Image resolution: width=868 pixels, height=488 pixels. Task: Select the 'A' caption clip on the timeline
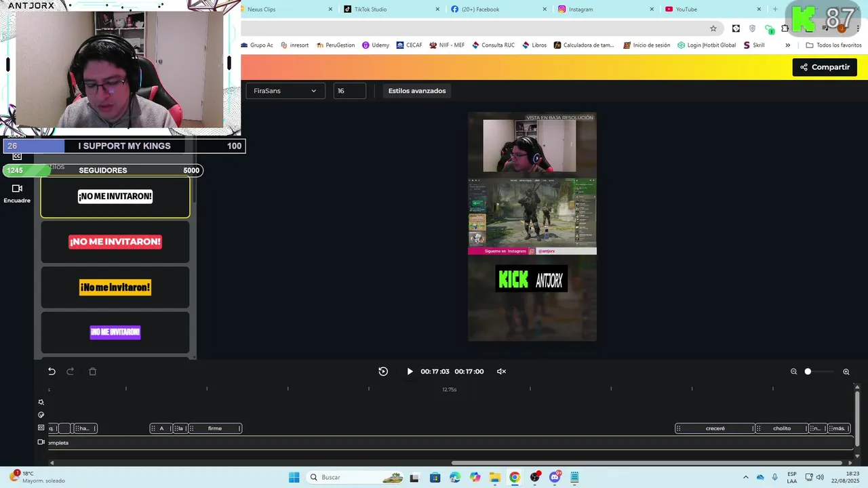(161, 428)
